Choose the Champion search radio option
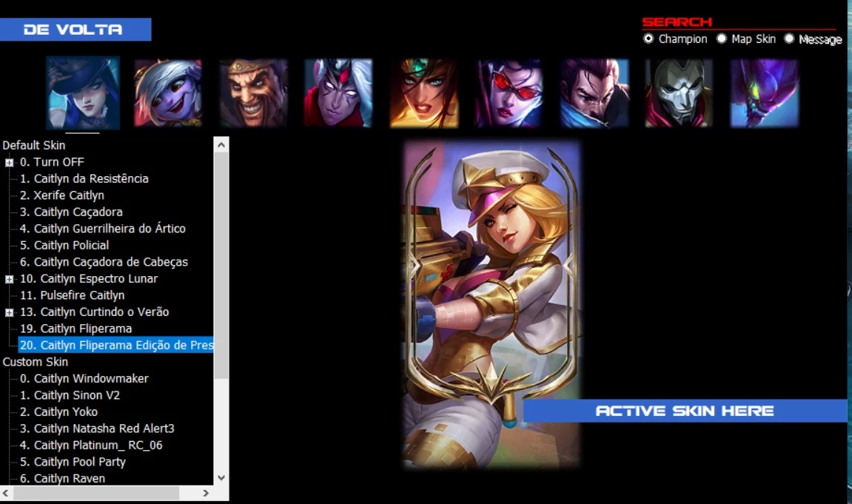 pyautogui.click(x=648, y=38)
